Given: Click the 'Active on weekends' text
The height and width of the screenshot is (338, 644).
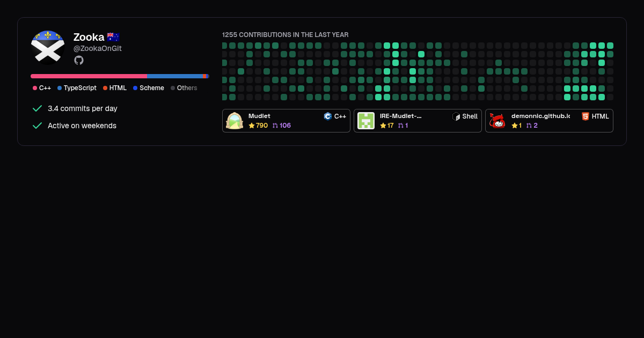Looking at the screenshot, I should coord(82,126).
